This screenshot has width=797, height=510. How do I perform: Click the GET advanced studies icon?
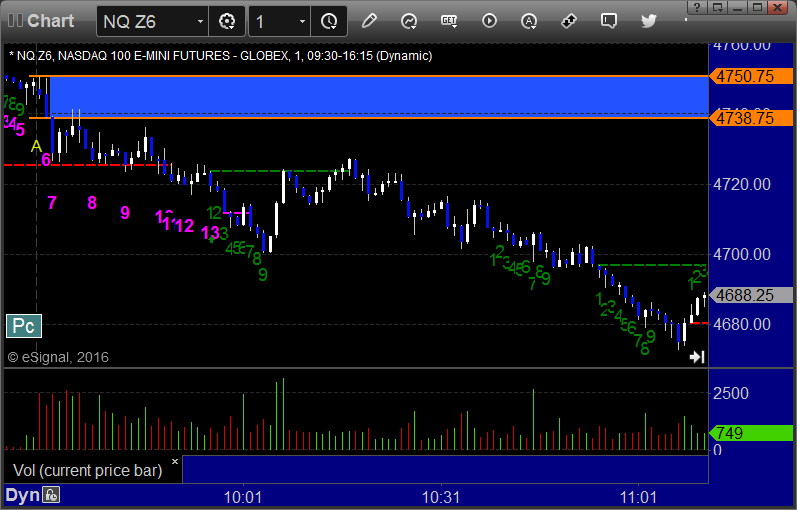point(449,21)
